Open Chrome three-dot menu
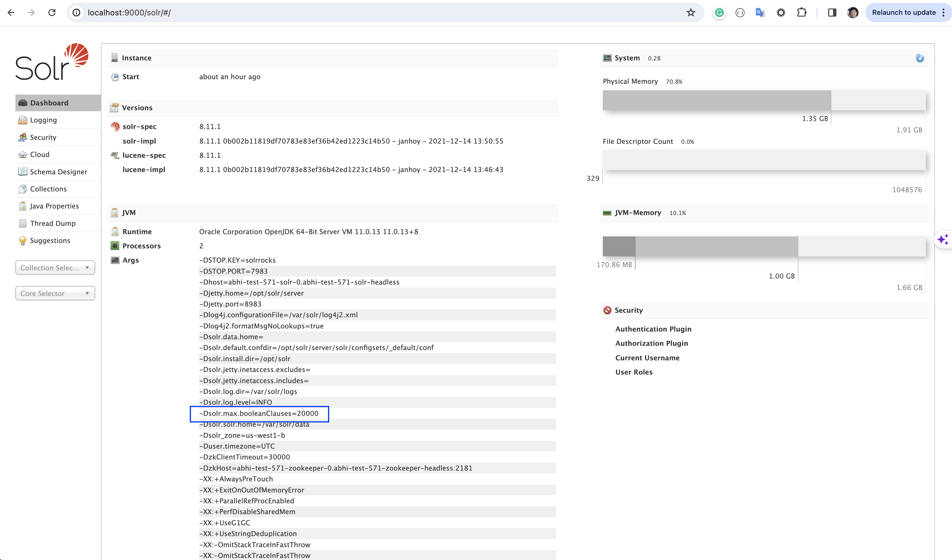This screenshot has height=560, width=952. (x=944, y=13)
